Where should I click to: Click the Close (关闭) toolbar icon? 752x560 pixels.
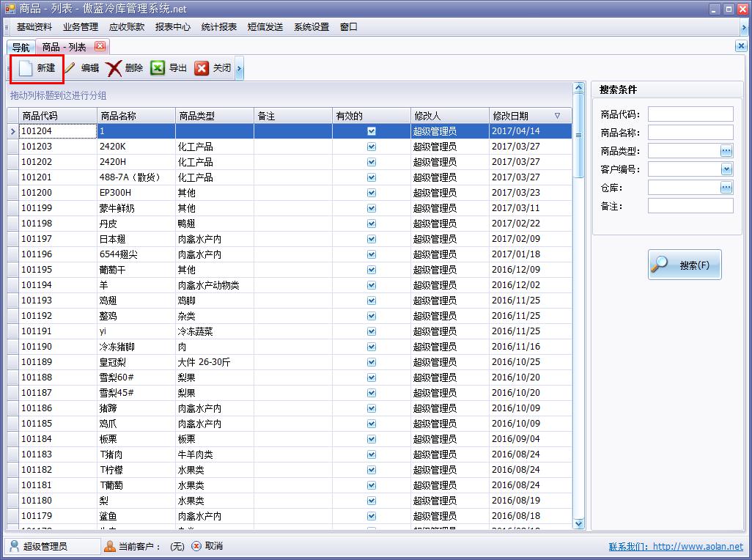(202, 68)
